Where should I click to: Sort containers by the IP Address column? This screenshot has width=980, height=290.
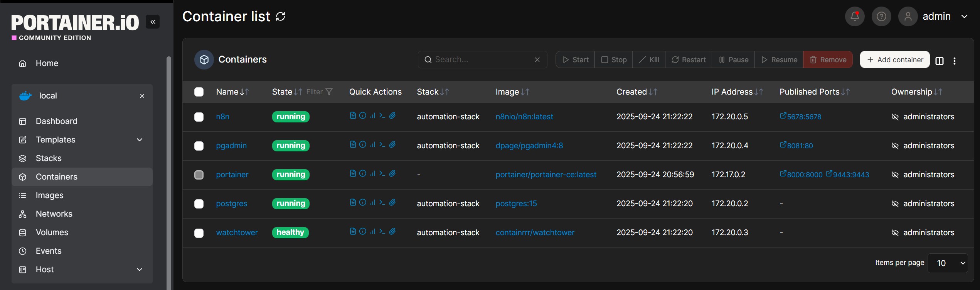[737, 92]
